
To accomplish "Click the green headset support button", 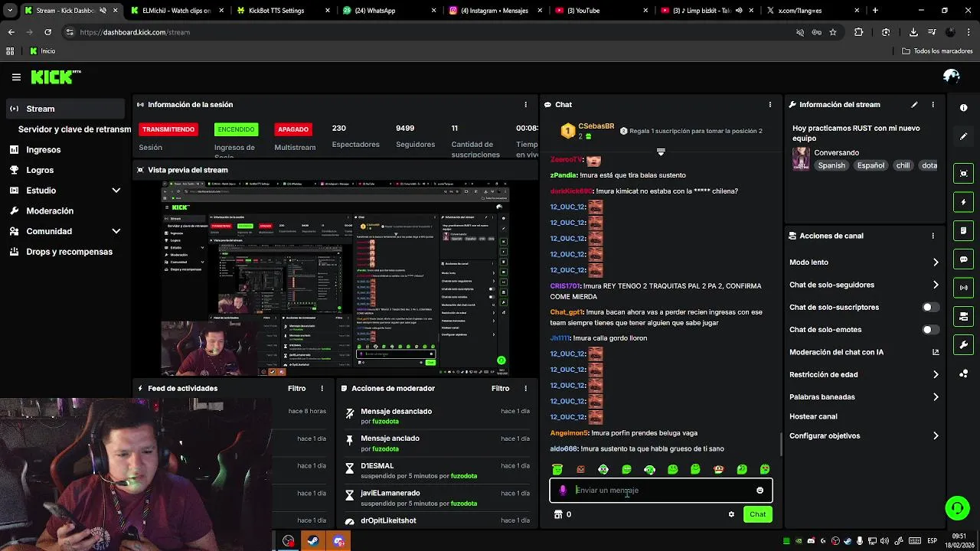I will coord(956,507).
